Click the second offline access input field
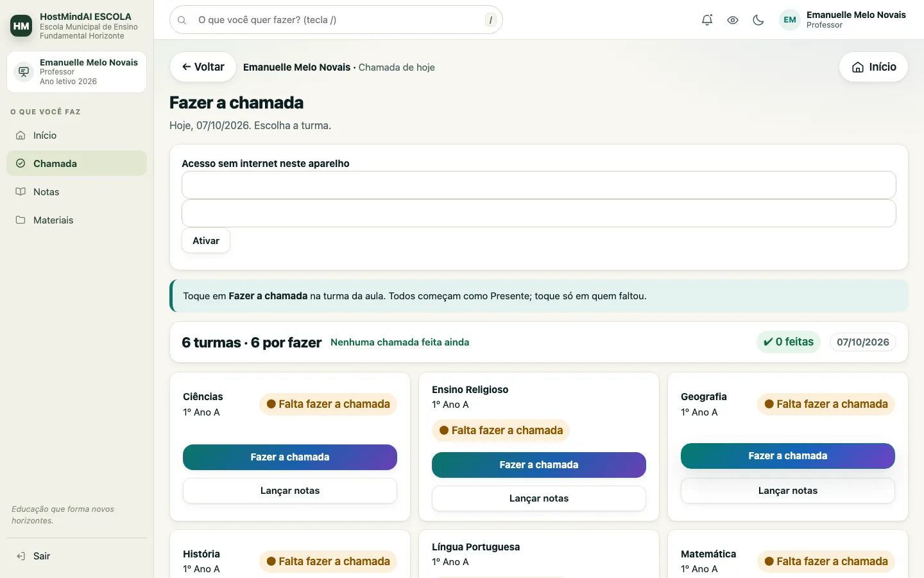This screenshot has width=924, height=578. click(539, 213)
